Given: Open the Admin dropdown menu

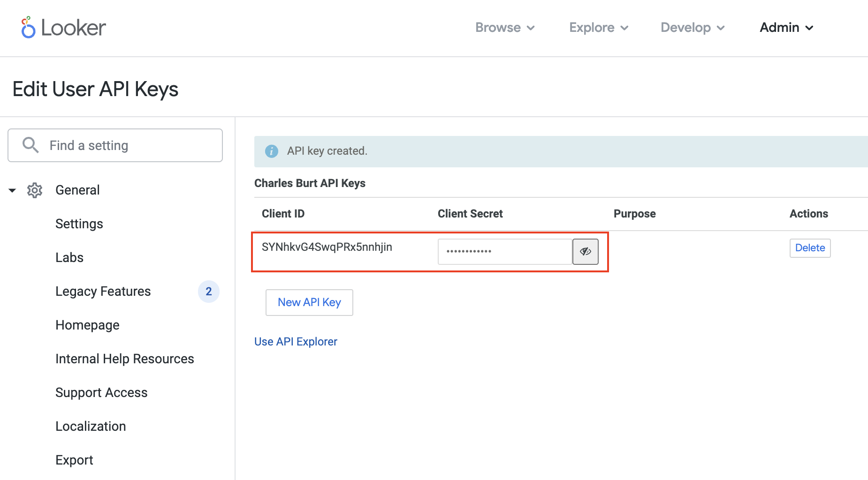Looking at the screenshot, I should coord(786,28).
